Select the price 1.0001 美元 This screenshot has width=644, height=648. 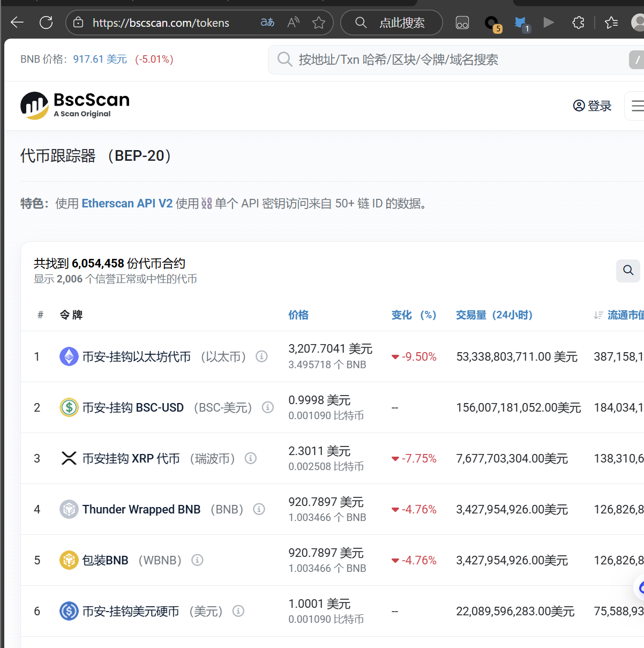tap(319, 604)
